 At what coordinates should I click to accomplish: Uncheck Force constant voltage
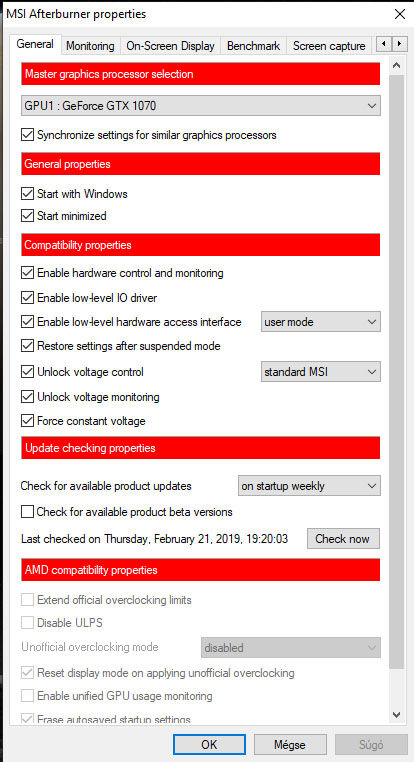[x=27, y=421]
